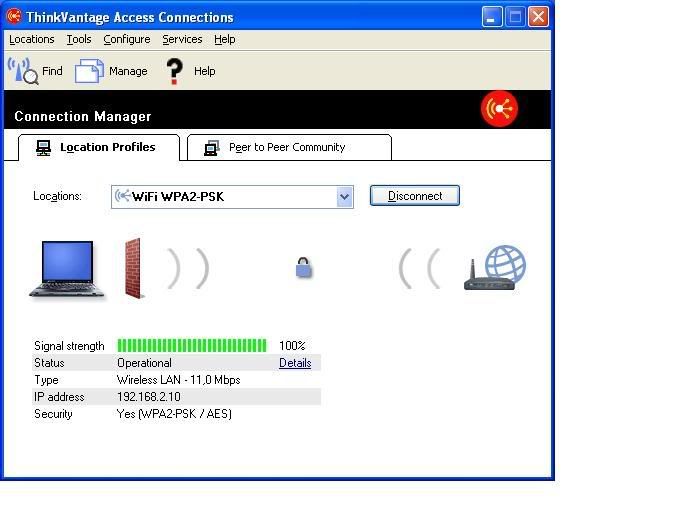Open the Help menu in the menu bar

click(x=225, y=39)
